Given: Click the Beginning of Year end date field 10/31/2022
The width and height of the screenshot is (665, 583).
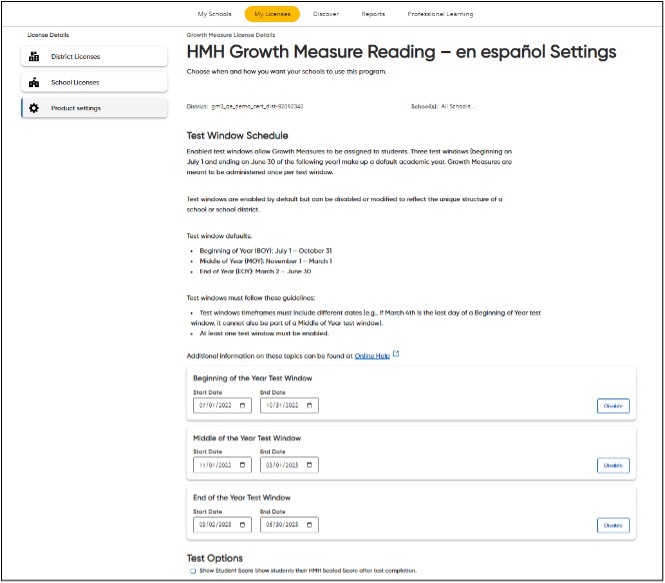Looking at the screenshot, I should [x=289, y=405].
